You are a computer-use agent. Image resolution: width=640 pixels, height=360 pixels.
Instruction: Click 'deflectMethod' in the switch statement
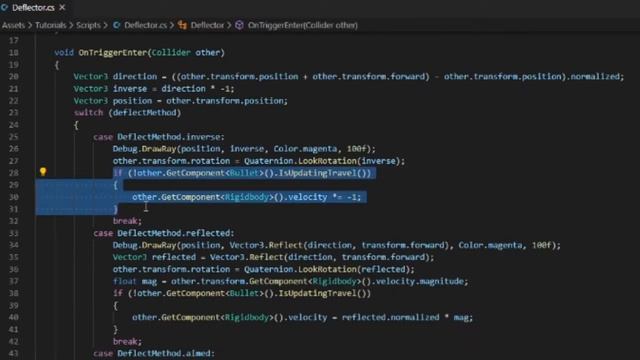click(x=144, y=113)
